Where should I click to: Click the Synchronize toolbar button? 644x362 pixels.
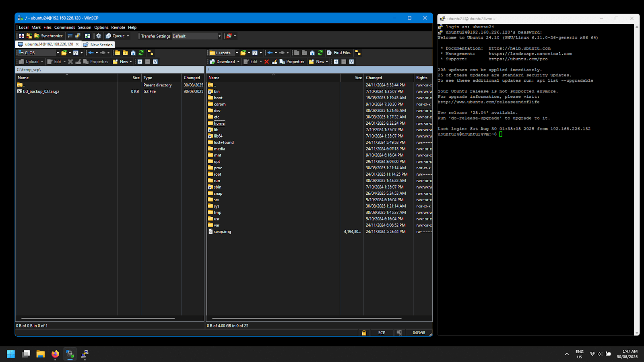tap(48, 36)
